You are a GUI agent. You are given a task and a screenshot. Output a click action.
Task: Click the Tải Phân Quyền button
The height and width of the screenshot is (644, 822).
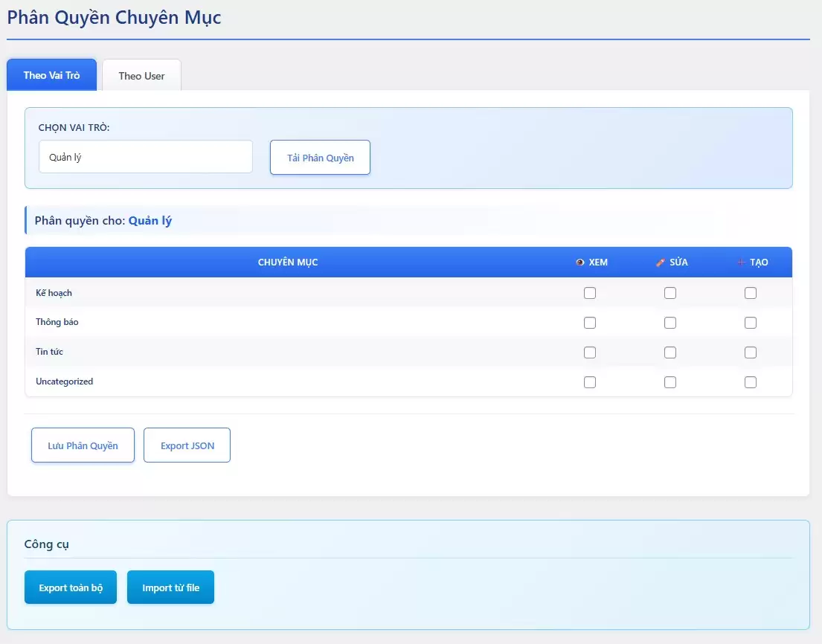[320, 158]
